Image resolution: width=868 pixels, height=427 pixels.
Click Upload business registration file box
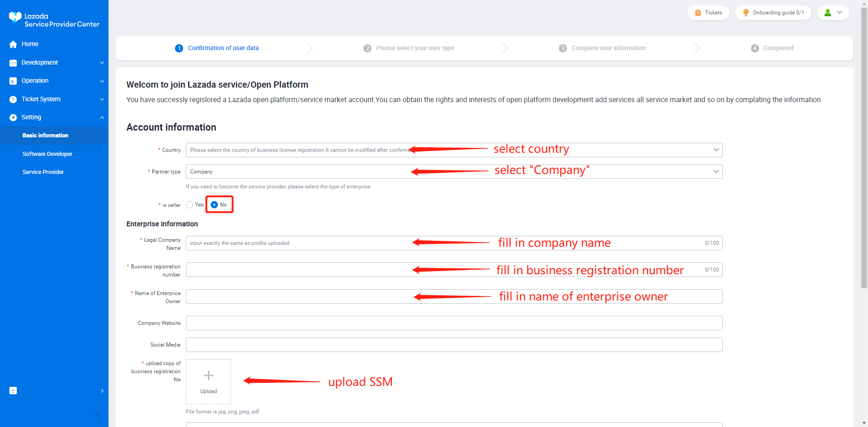[x=208, y=382]
